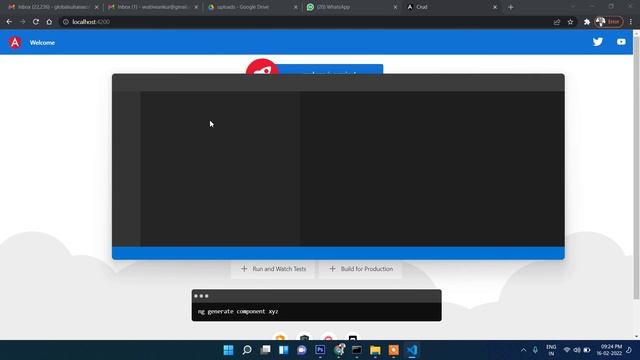Image resolution: width=640 pixels, height=360 pixels.
Task: Open the orange app icon in taskbar
Action: pos(393,350)
